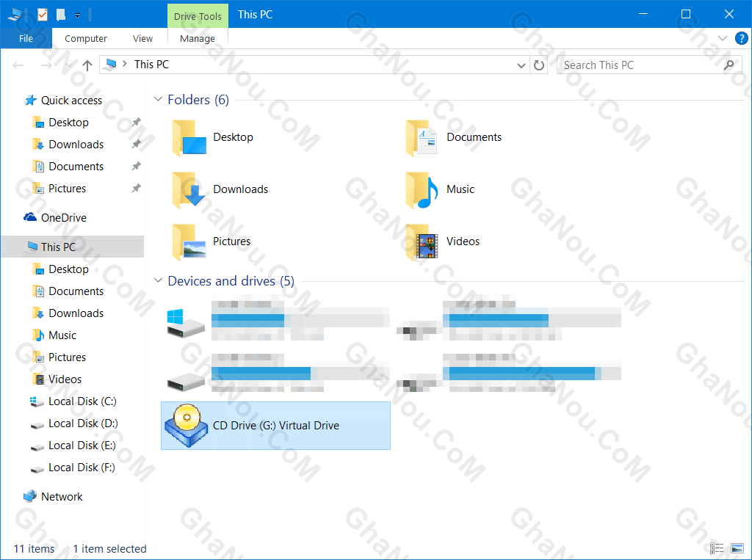Go up one level with the Up arrow
The width and height of the screenshot is (752, 560).
pyautogui.click(x=87, y=65)
